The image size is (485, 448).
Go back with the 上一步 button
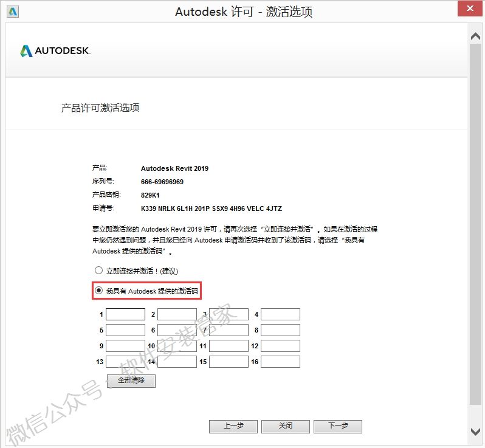point(233,426)
